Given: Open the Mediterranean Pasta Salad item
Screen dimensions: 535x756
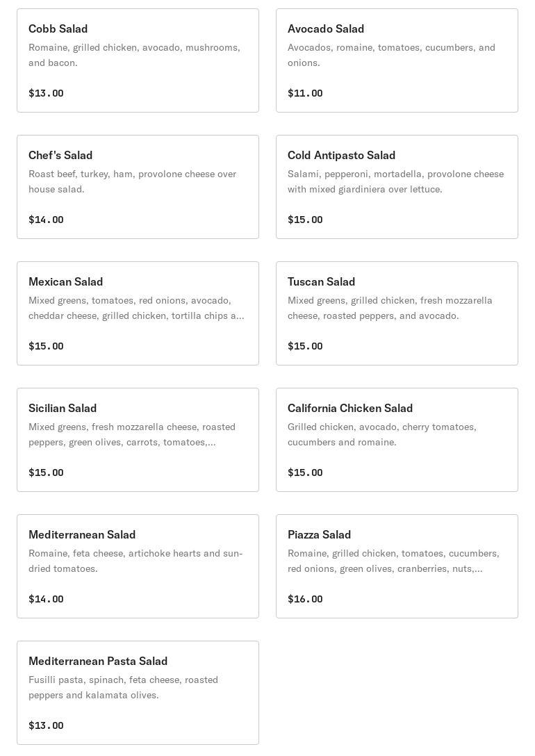Looking at the screenshot, I should point(138,693).
